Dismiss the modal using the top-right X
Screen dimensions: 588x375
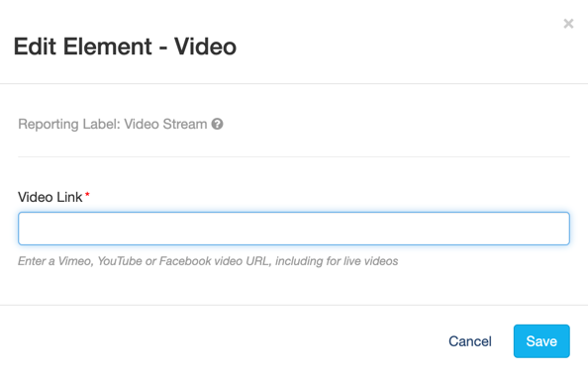[568, 24]
